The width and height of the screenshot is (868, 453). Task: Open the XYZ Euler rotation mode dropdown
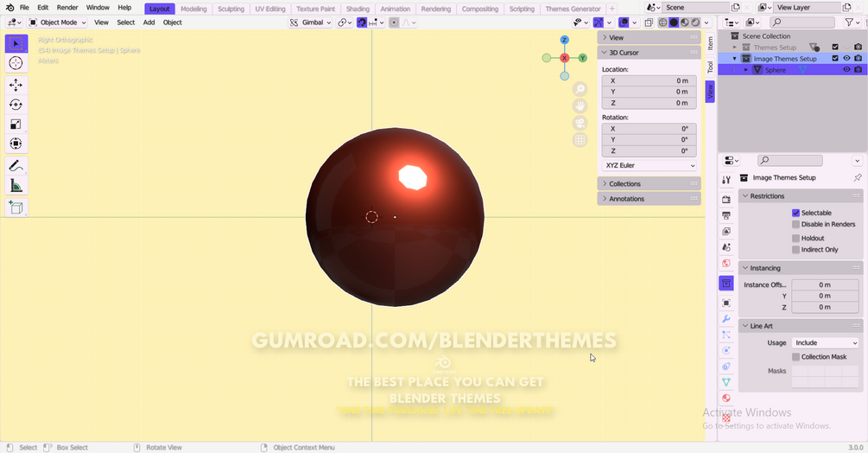pos(649,166)
